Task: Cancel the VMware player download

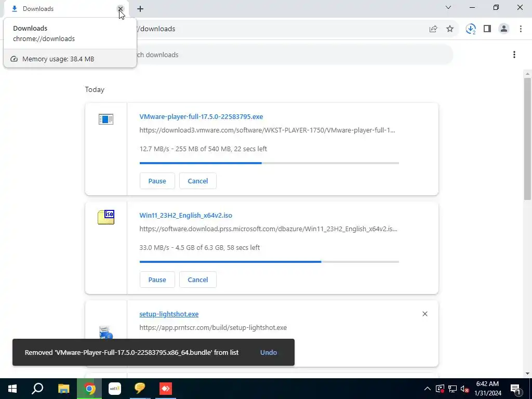Action: tap(198, 181)
